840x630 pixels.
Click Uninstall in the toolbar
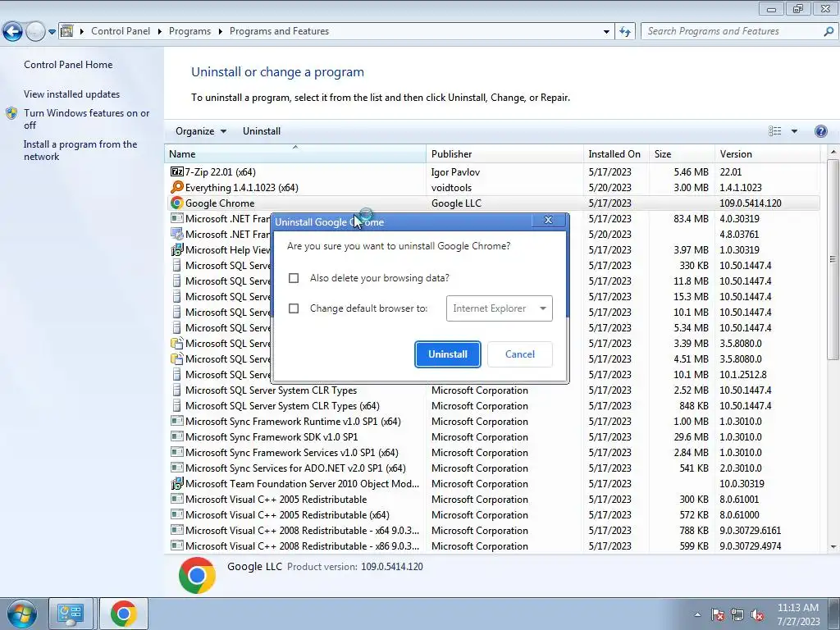[x=262, y=131]
